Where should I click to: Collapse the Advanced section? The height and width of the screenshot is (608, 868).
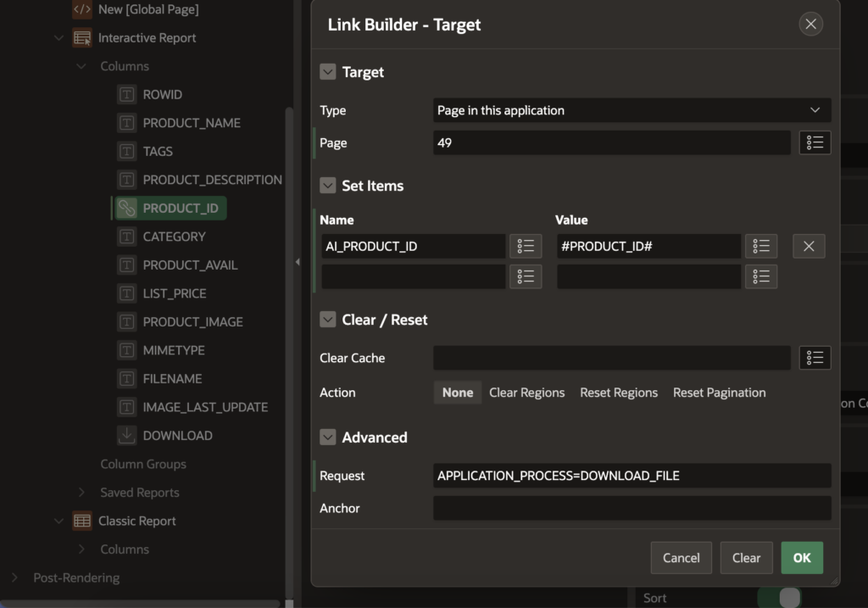click(328, 438)
